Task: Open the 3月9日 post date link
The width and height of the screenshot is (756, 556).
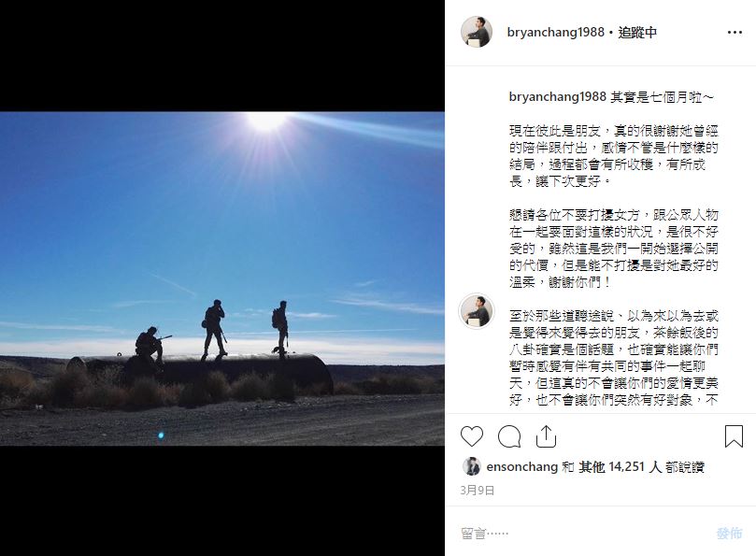Action: [478, 491]
